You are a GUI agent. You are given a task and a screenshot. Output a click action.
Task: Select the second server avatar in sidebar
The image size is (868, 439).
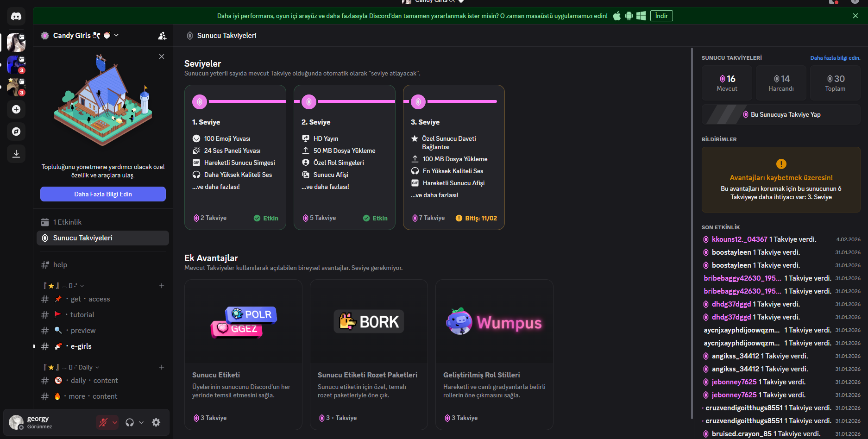coord(16,65)
